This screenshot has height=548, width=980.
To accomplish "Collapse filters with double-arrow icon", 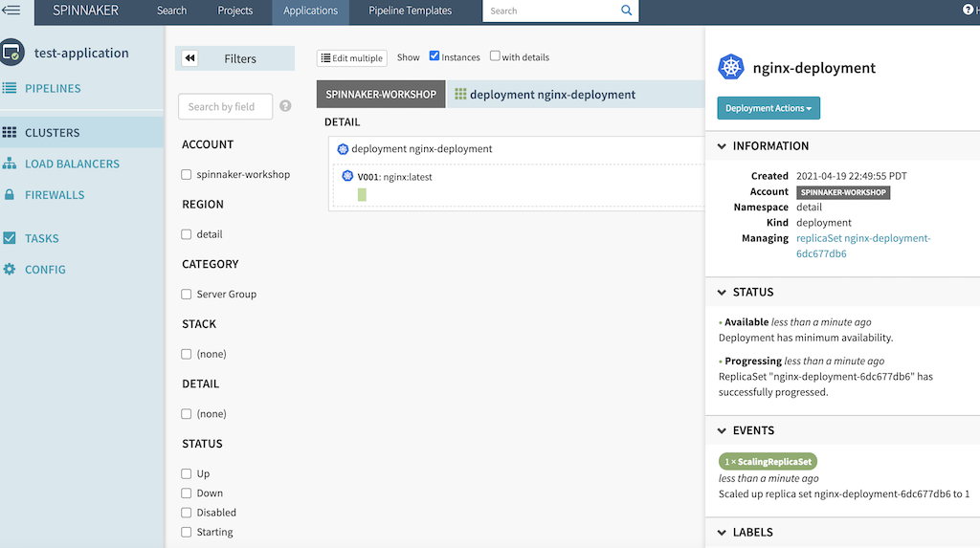I will pos(190,58).
